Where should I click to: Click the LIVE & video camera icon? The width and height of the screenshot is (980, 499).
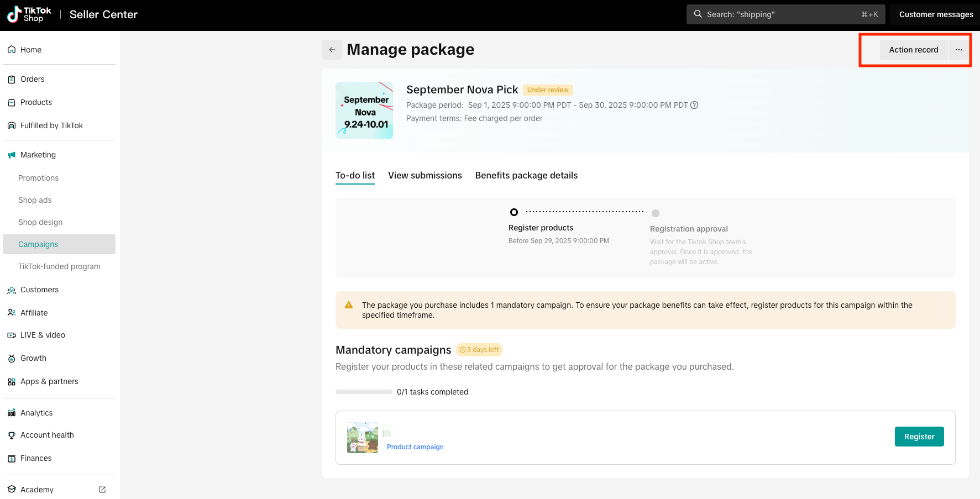point(12,335)
